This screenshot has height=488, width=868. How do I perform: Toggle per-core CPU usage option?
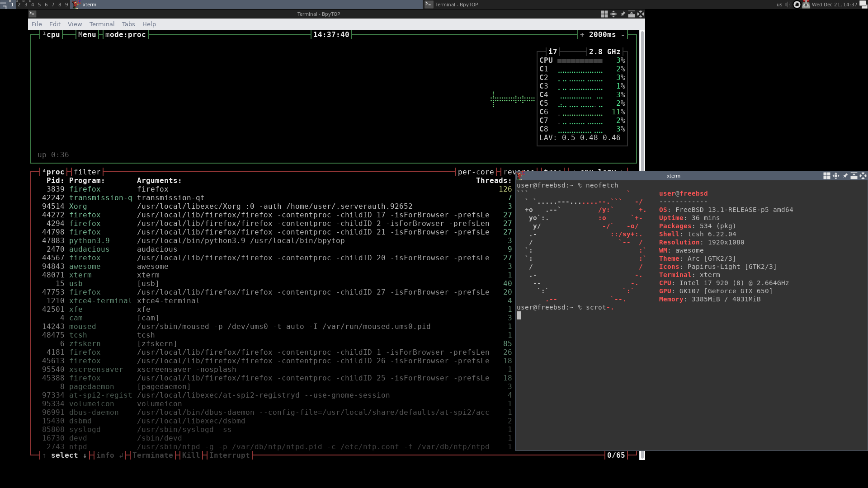[476, 172]
